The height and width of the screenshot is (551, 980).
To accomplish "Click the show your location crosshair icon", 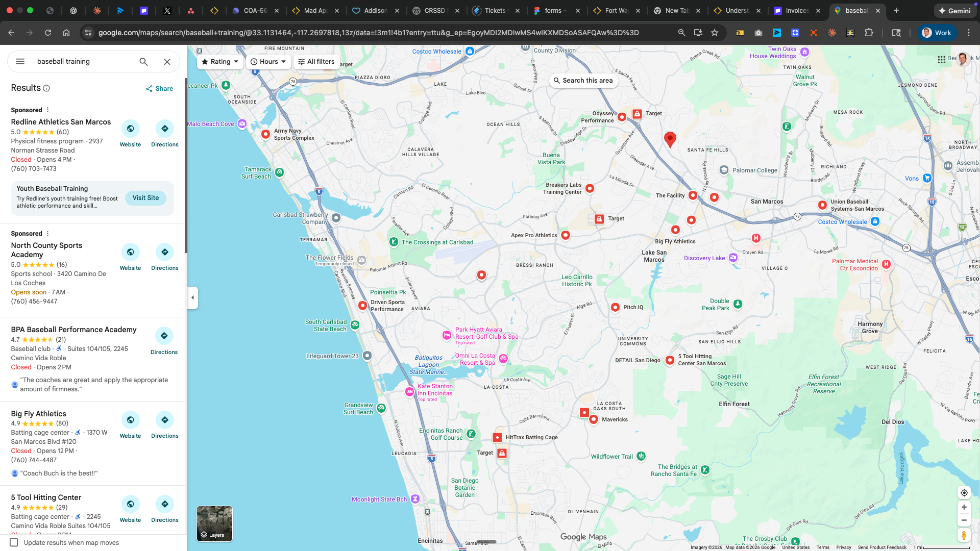I will (964, 492).
